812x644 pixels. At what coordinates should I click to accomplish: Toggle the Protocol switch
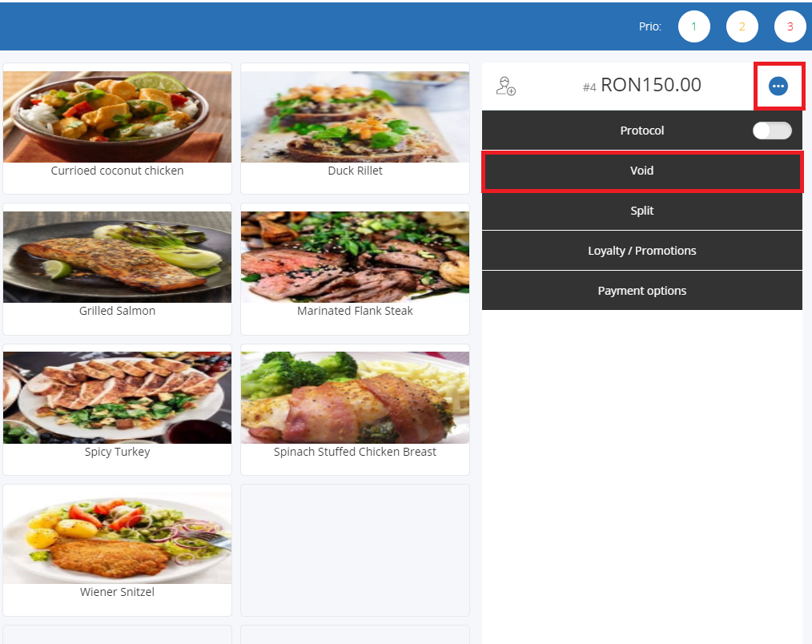coord(772,131)
